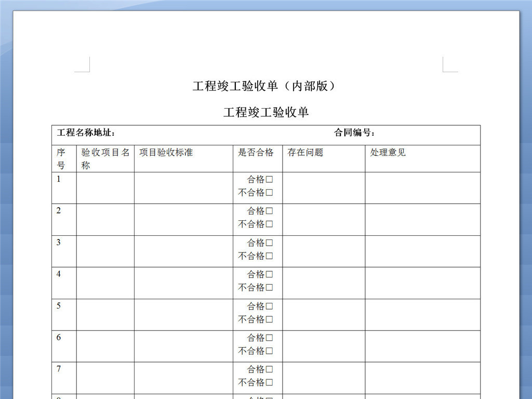Check the 合格 box in row 1
This screenshot has height=399, width=532.
(269, 180)
